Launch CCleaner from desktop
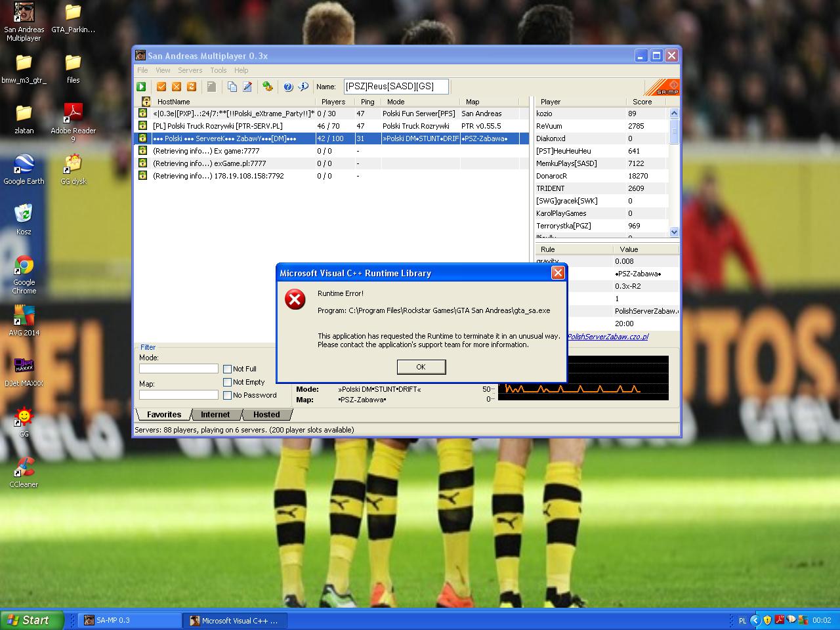Viewport: 840px width, 630px height. point(24,472)
